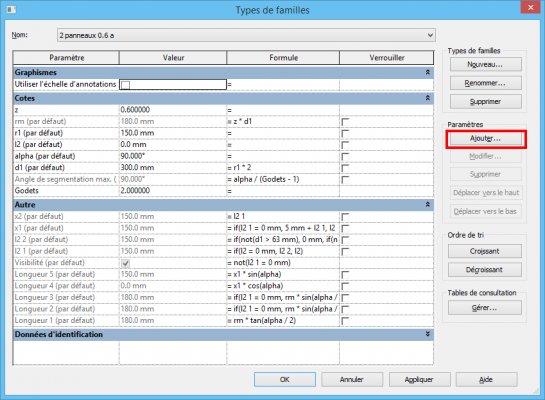Click the Formule column header
Viewport: 545px width, 400px height.
click(x=283, y=58)
